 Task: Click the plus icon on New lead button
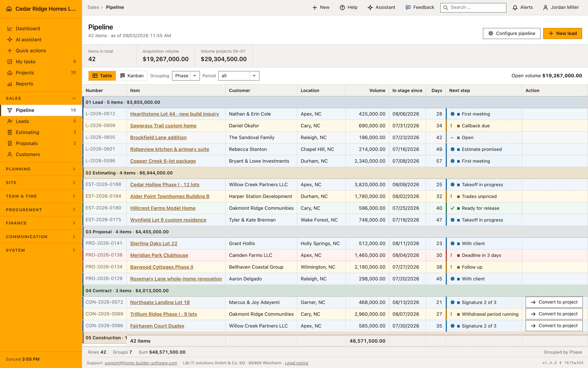coord(551,33)
